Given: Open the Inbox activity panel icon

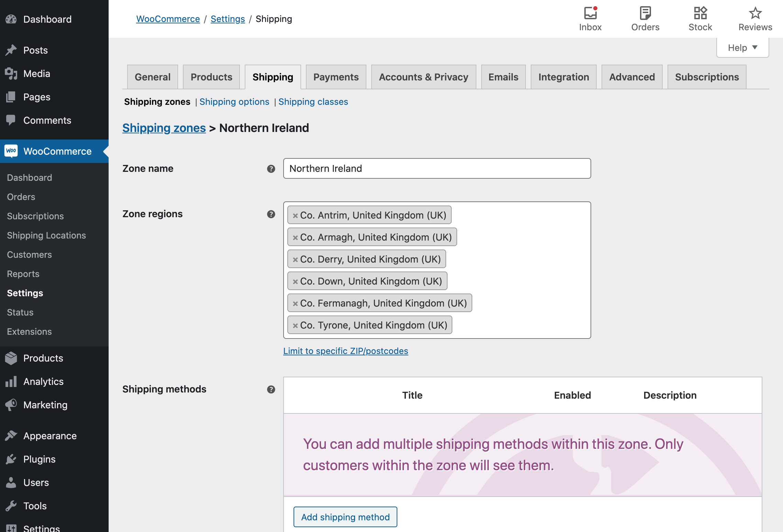Looking at the screenshot, I should (590, 14).
